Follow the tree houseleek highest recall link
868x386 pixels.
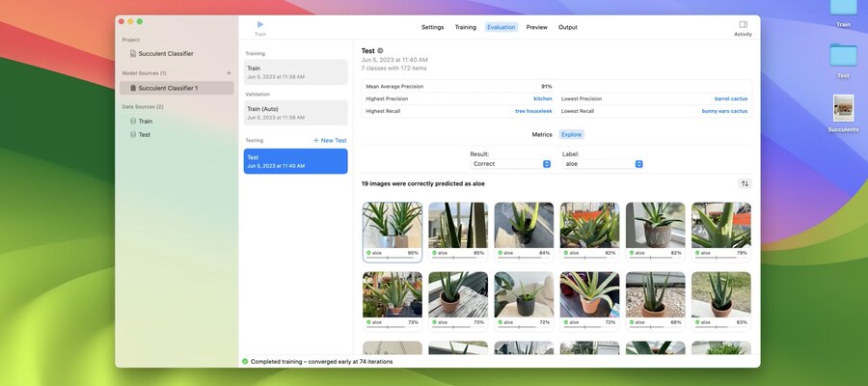click(533, 111)
